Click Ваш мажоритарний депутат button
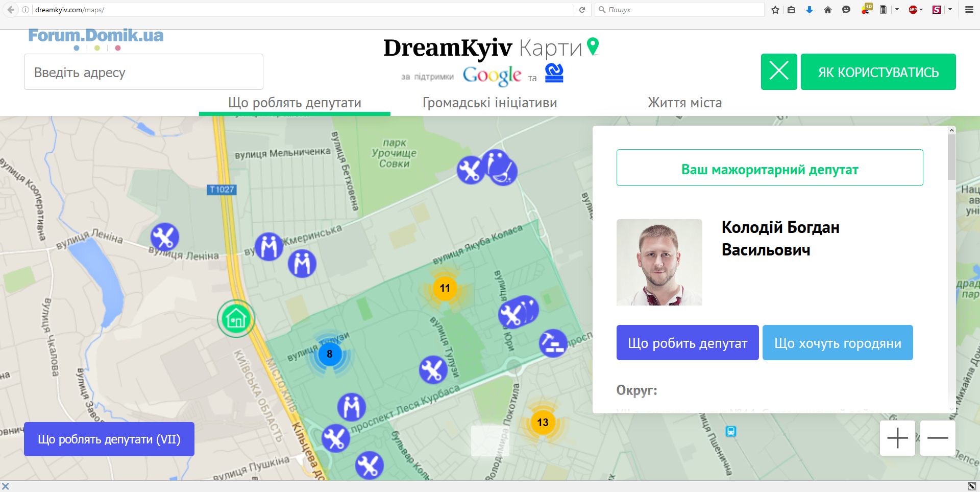Viewport: 980px width, 492px height. click(x=770, y=168)
